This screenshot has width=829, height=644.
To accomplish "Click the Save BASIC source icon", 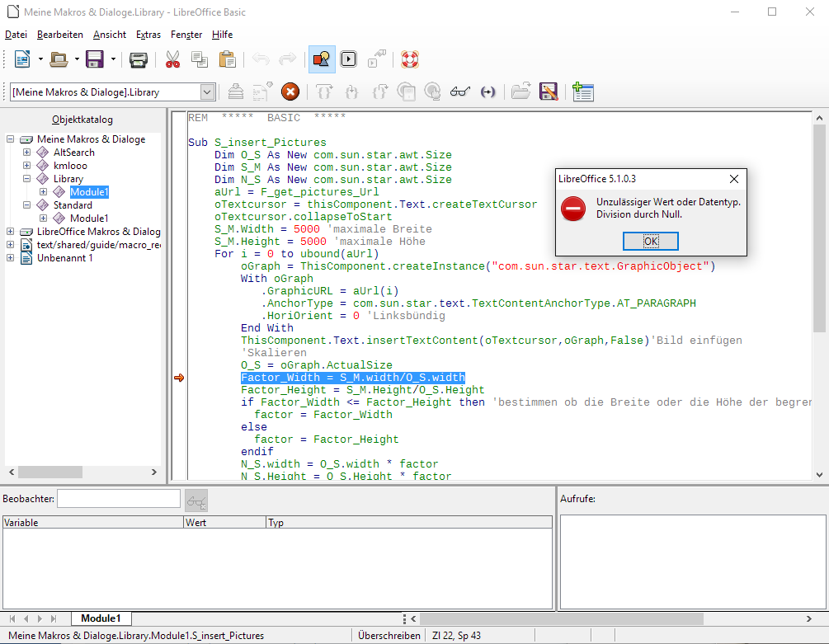I will (549, 92).
